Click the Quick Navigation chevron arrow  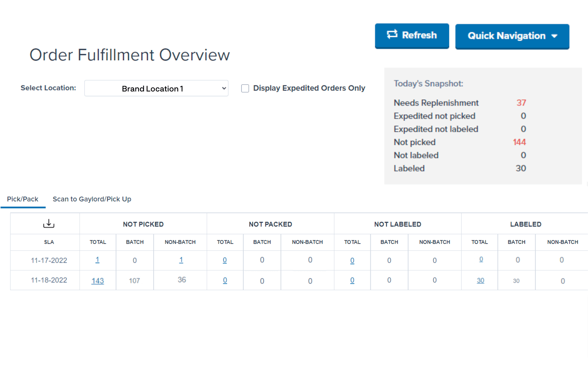pos(555,36)
